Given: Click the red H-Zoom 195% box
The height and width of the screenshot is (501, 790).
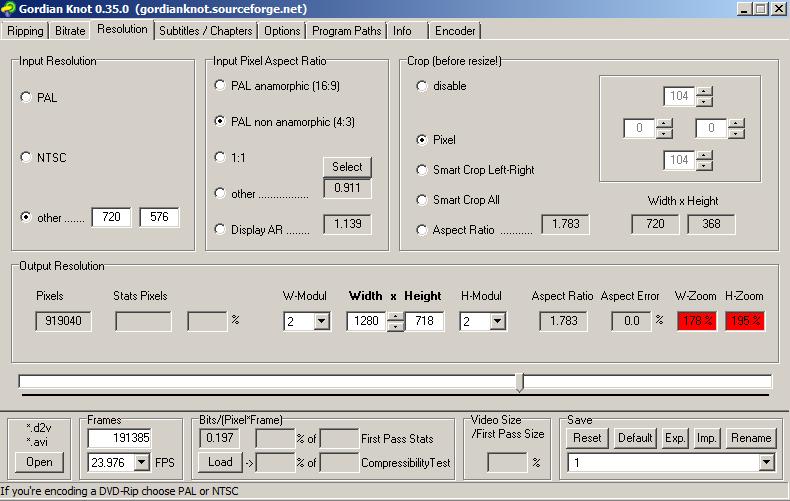Looking at the screenshot, I should click(x=745, y=321).
